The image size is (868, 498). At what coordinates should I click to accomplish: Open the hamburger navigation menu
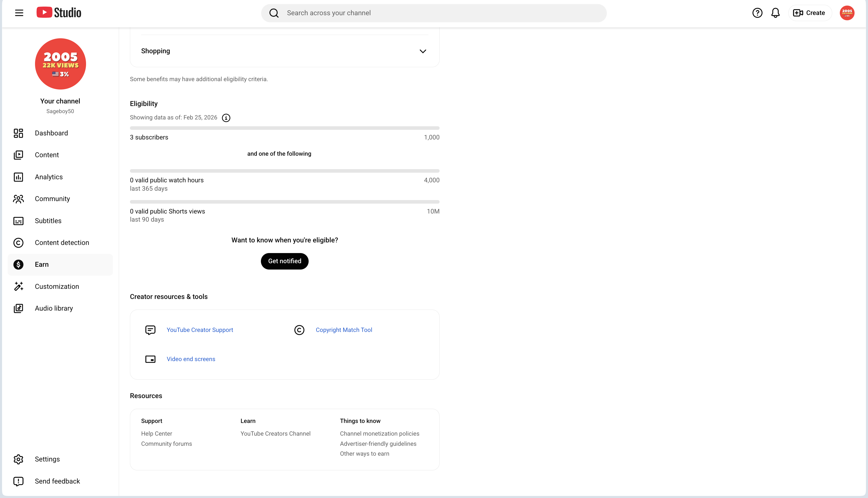pos(19,13)
